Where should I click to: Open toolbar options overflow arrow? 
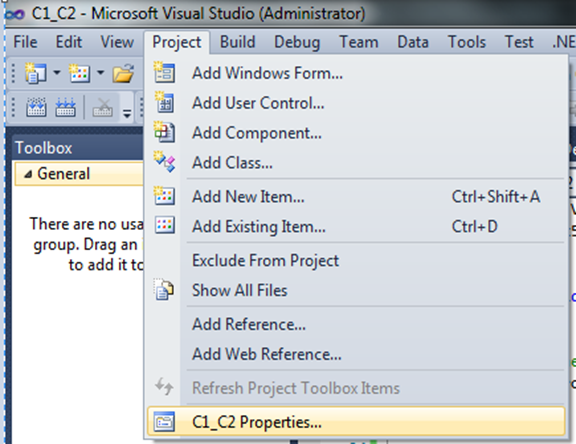pyautogui.click(x=127, y=113)
